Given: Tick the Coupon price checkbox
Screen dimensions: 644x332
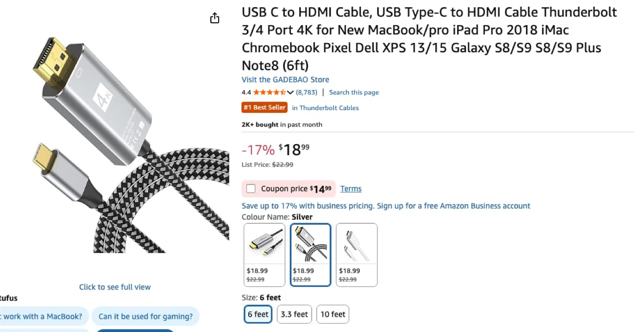Looking at the screenshot, I should point(251,189).
